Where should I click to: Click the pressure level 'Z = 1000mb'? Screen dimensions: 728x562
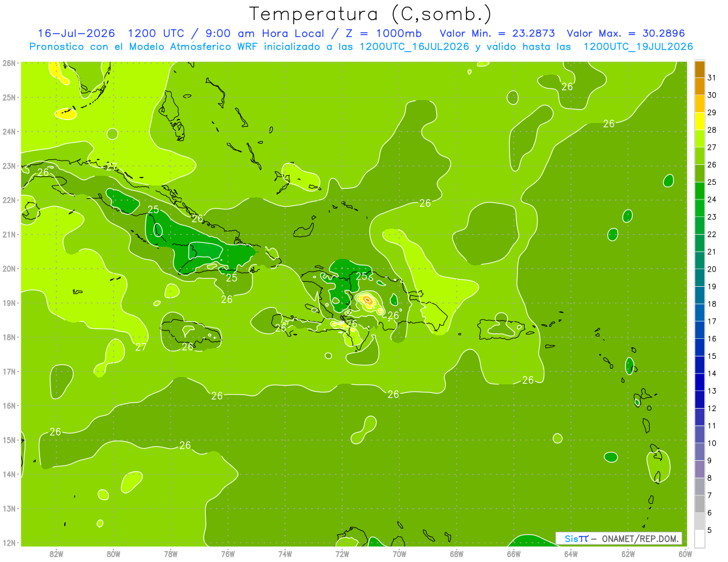(382, 33)
